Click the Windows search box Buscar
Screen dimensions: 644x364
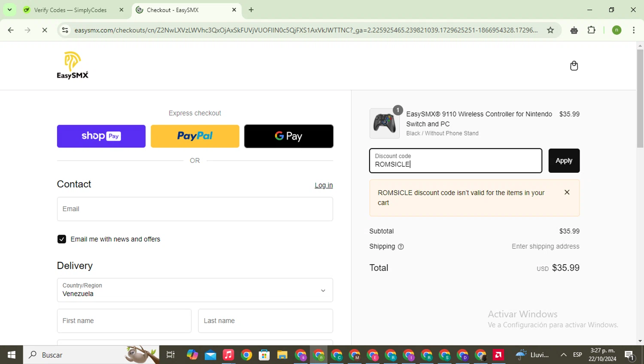pos(91,355)
